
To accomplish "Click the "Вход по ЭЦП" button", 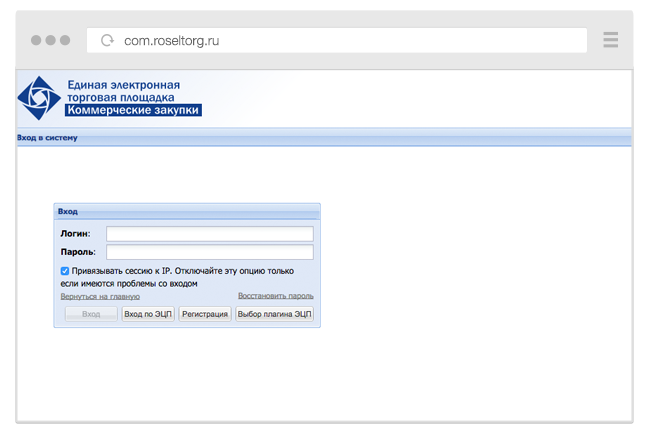I will pyautogui.click(x=148, y=314).
